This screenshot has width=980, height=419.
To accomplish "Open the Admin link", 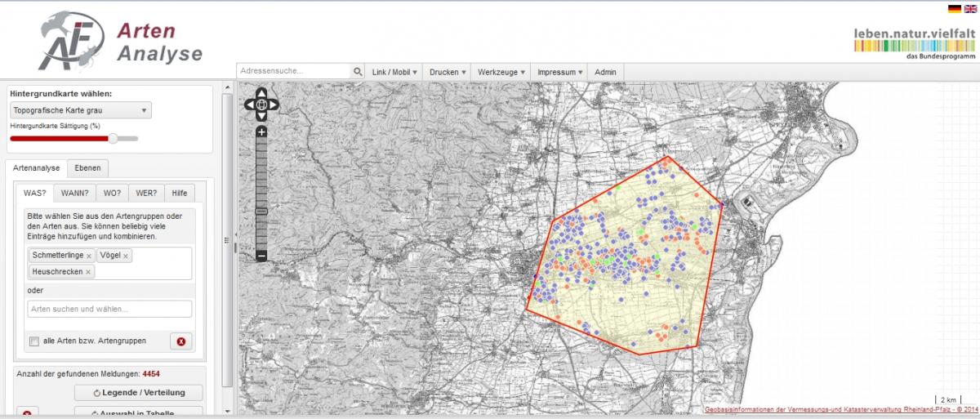I will click(x=605, y=72).
